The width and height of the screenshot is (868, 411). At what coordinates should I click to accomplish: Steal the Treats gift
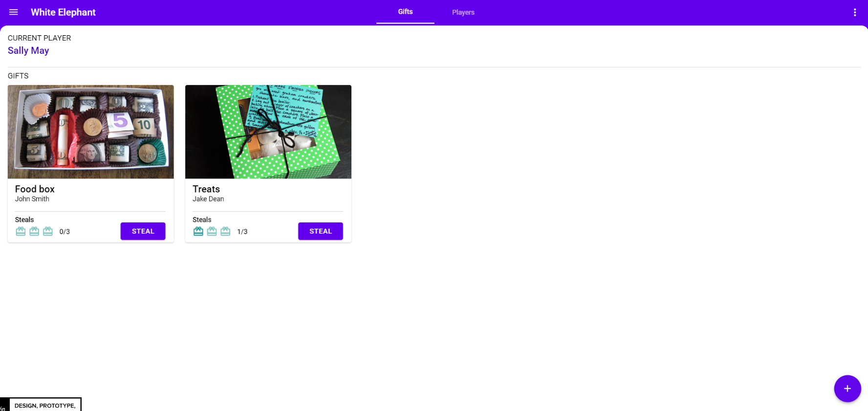(320, 231)
